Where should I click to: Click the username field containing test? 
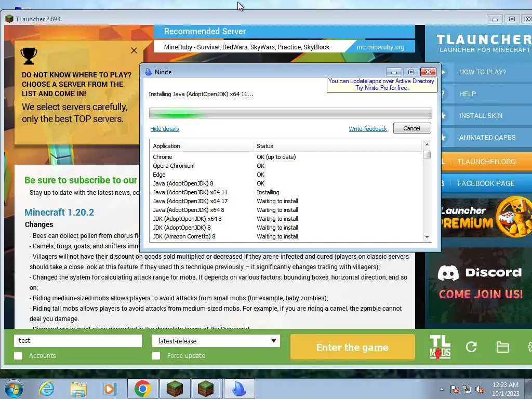click(78, 341)
